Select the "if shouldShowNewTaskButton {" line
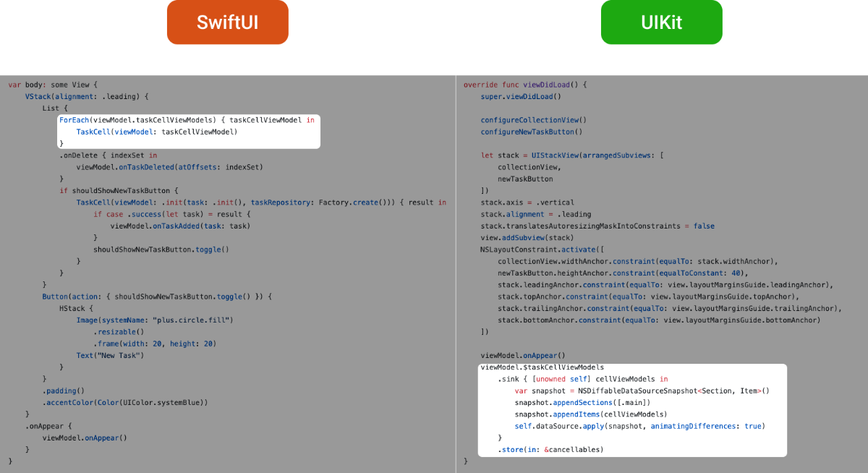 coord(119,191)
